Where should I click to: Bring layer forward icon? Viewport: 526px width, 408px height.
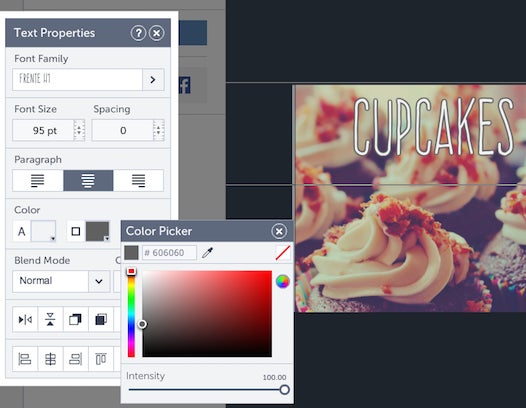click(101, 319)
